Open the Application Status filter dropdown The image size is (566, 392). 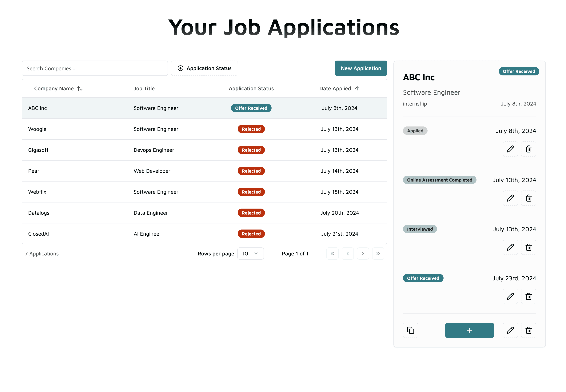click(x=204, y=68)
